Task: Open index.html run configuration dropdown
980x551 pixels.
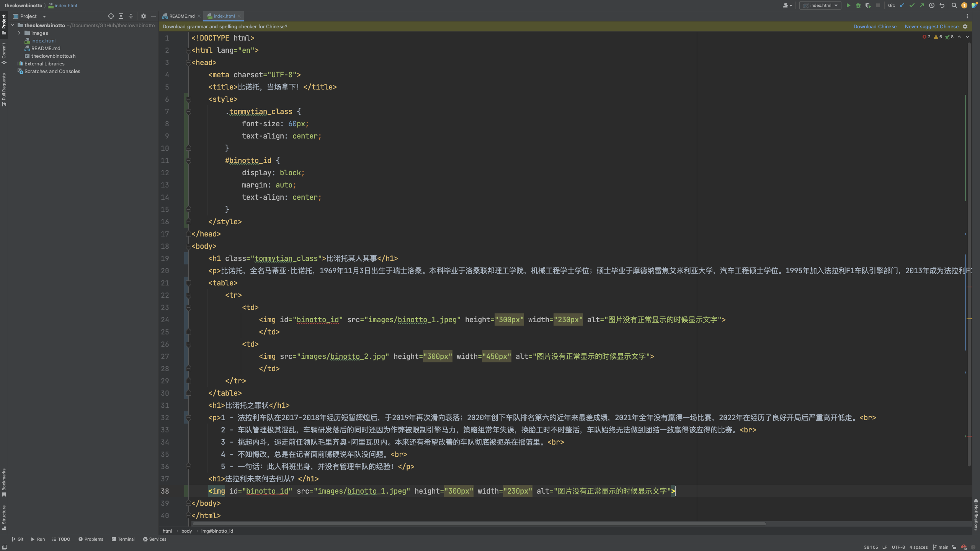Action: 820,5
